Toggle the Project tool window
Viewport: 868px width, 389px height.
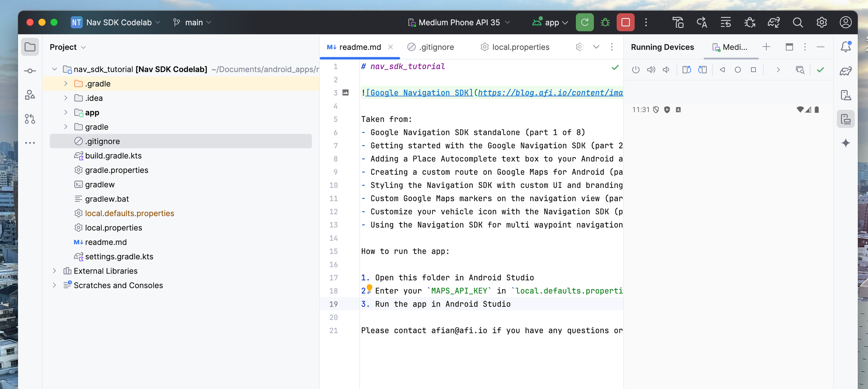[x=30, y=47]
